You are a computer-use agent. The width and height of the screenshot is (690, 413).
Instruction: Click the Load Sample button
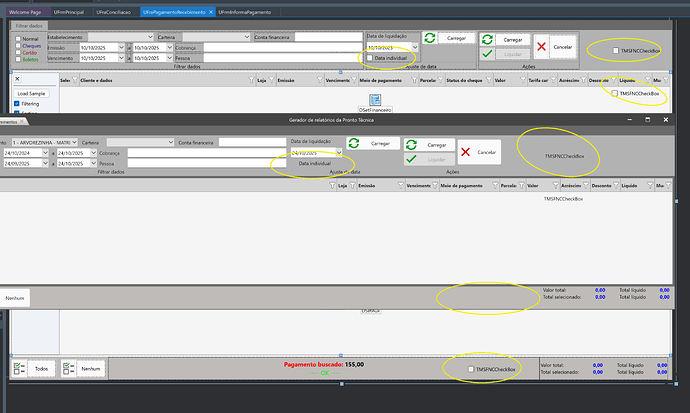[32, 92]
